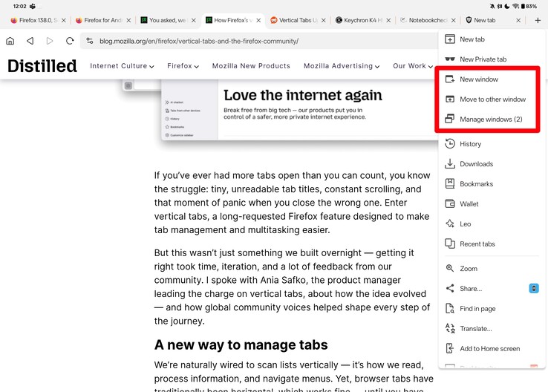Open 'Recent tabs' menu entry
The height and width of the screenshot is (392, 548).
pos(492,244)
